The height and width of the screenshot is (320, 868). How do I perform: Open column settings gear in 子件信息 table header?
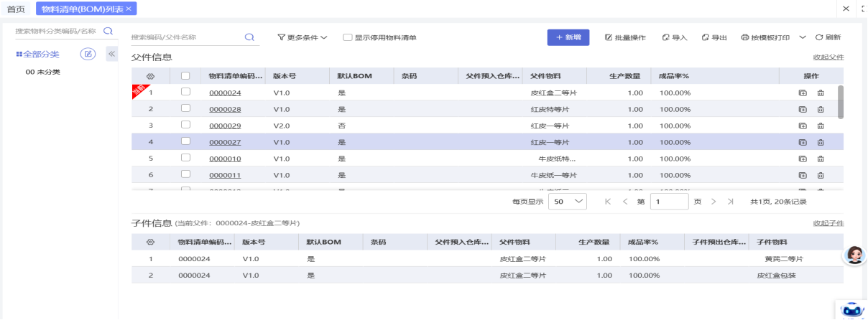pos(150,243)
